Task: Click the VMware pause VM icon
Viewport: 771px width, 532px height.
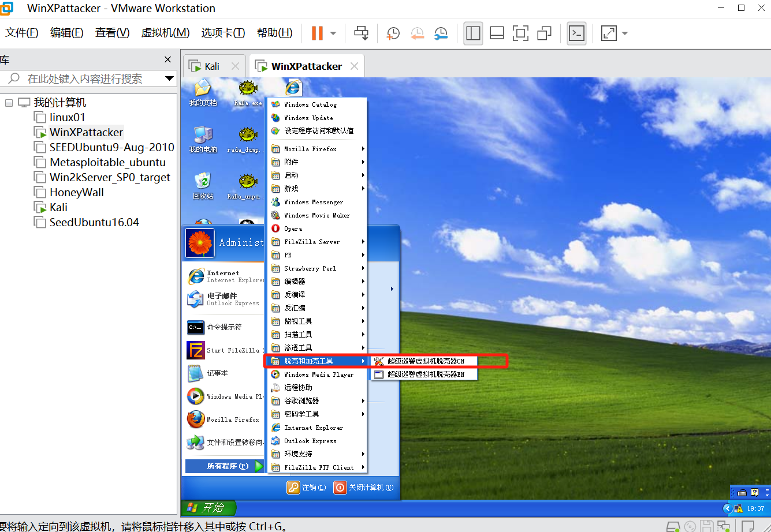Action: coord(317,33)
